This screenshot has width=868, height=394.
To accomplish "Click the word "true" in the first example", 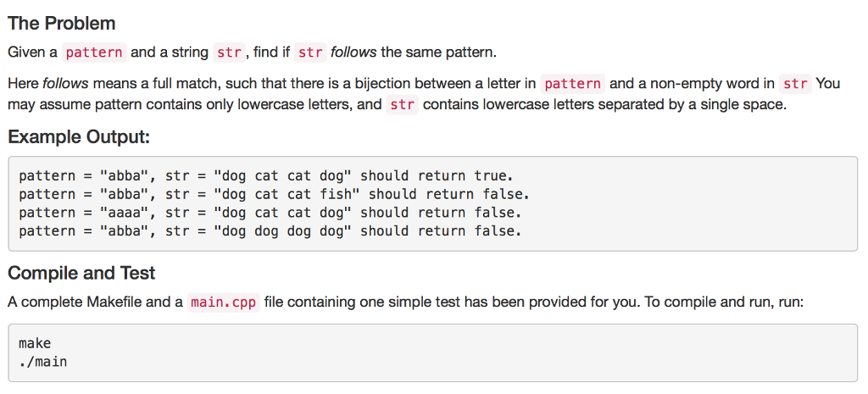I will pos(491,176).
